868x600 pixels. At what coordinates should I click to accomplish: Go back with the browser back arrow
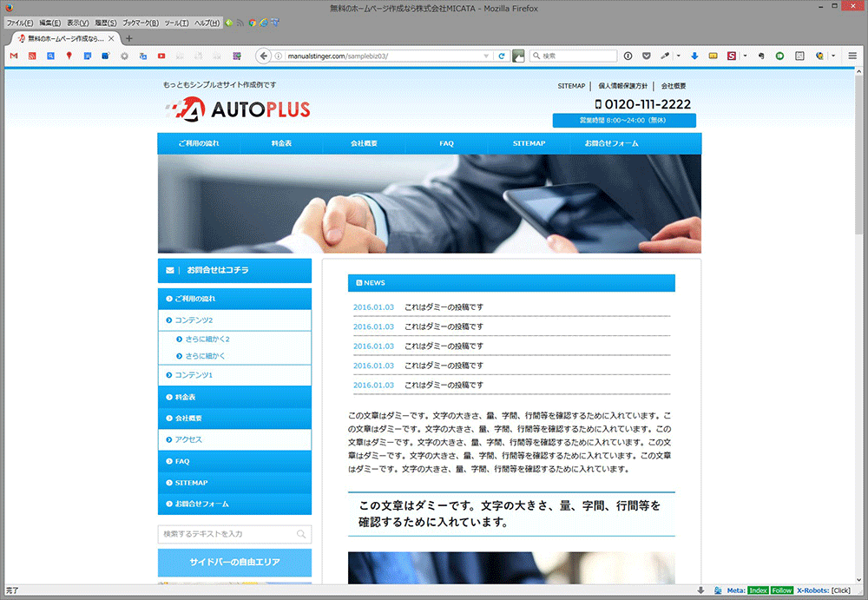264,56
